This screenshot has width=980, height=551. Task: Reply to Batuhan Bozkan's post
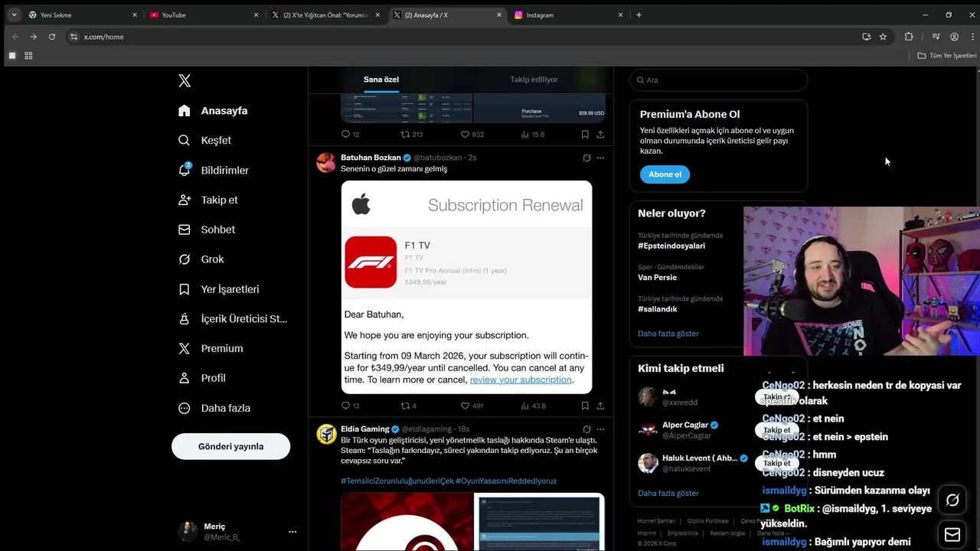coord(350,406)
